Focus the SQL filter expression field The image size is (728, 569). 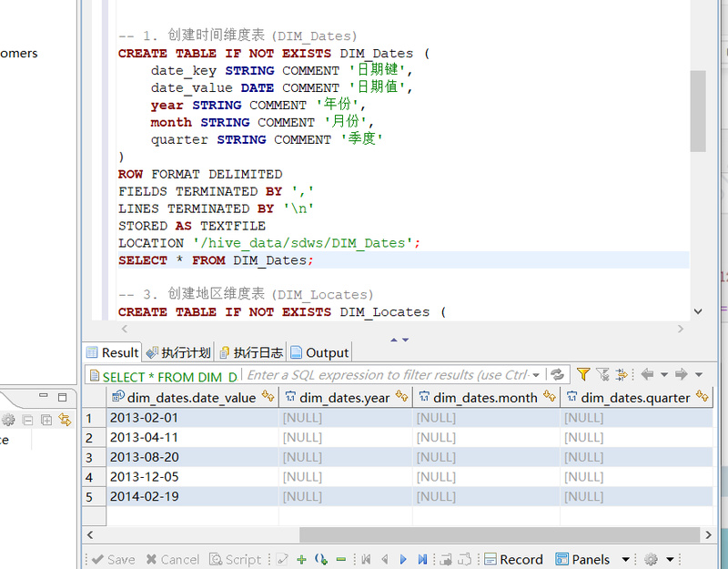[x=388, y=375]
